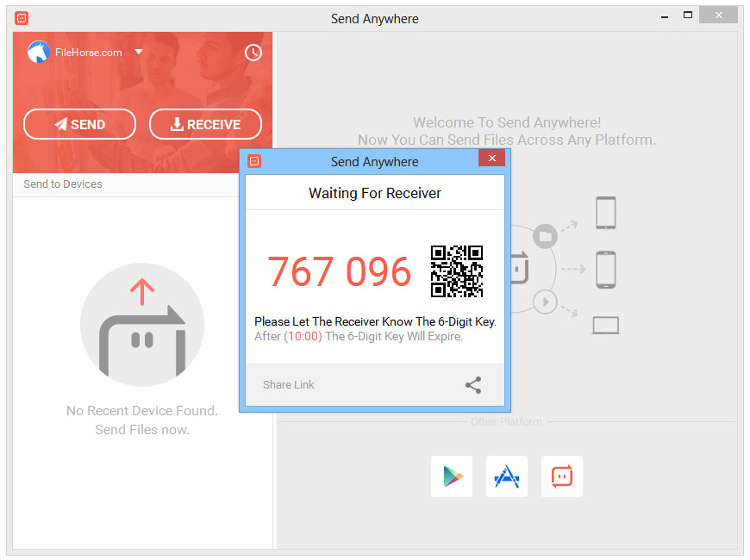750x560 pixels.
Task: Click the FileHorse horse avatar
Action: [39, 53]
